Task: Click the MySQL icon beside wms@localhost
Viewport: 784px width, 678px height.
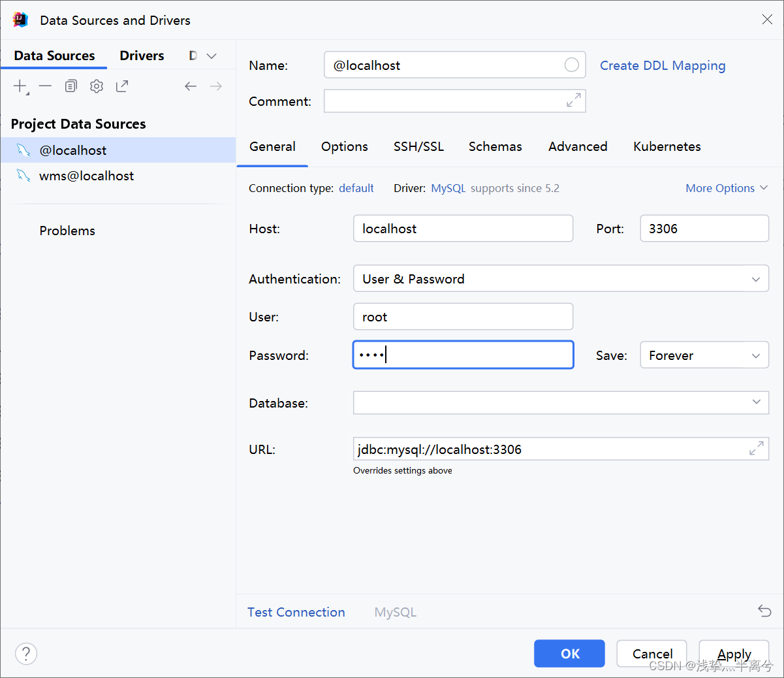Action: click(x=24, y=176)
